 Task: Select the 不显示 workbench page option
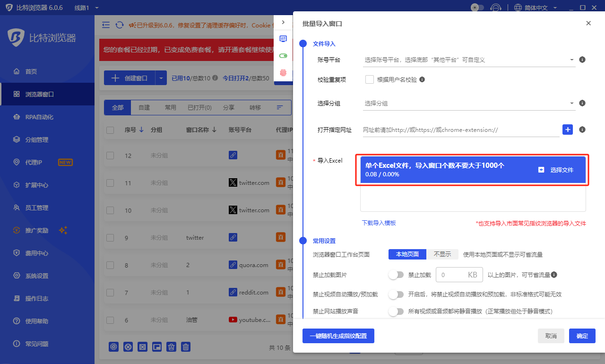[x=442, y=254]
